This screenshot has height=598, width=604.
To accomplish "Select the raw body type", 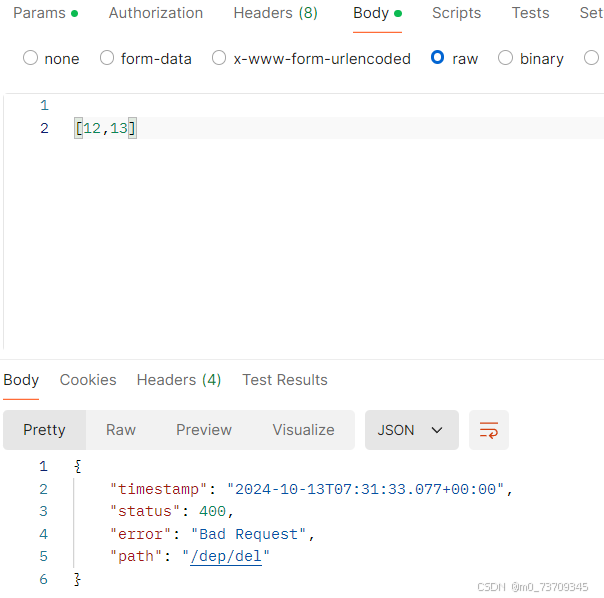I will [455, 59].
